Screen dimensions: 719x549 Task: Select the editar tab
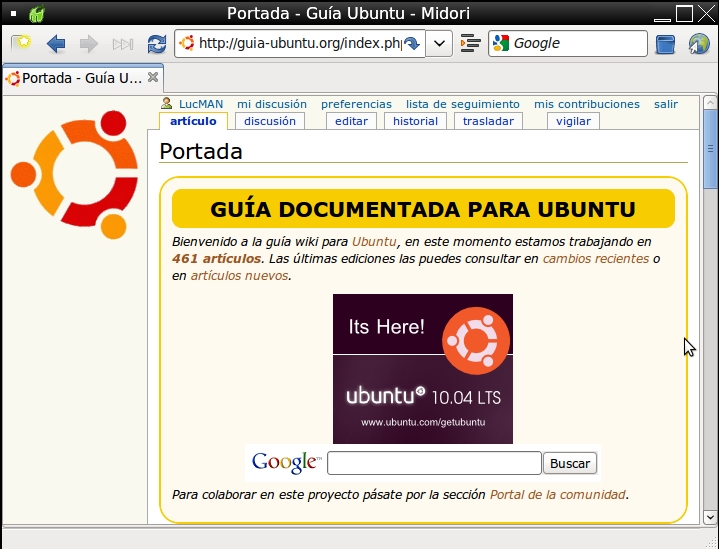(x=351, y=121)
